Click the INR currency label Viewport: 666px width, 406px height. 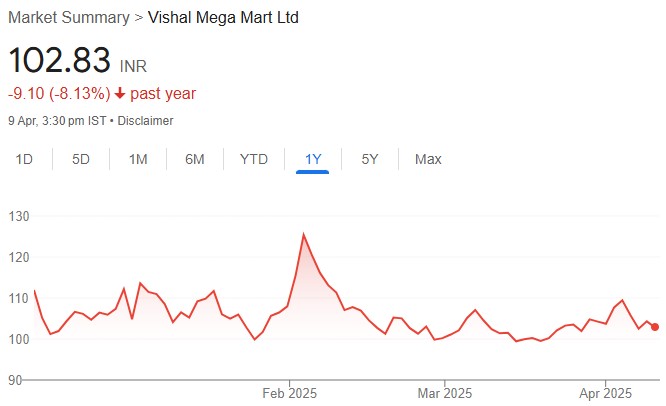coord(134,66)
